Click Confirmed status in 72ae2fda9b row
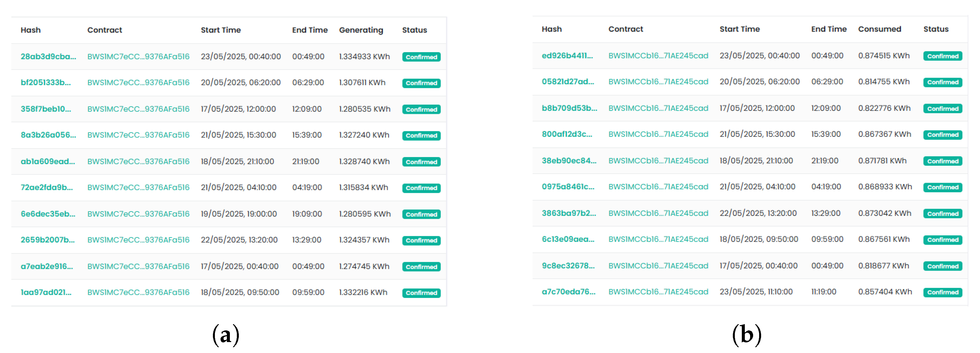980x353 pixels. 421,188
